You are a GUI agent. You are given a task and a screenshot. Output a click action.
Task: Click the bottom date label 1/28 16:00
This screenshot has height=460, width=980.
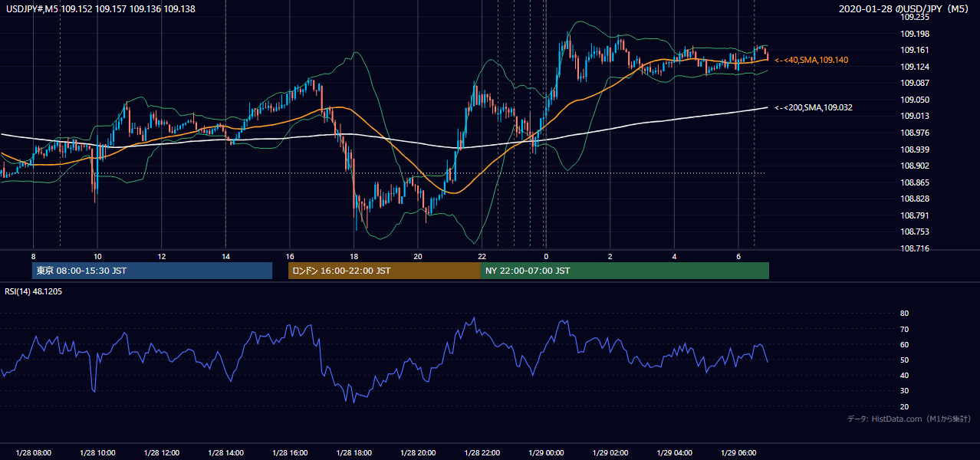click(x=289, y=453)
